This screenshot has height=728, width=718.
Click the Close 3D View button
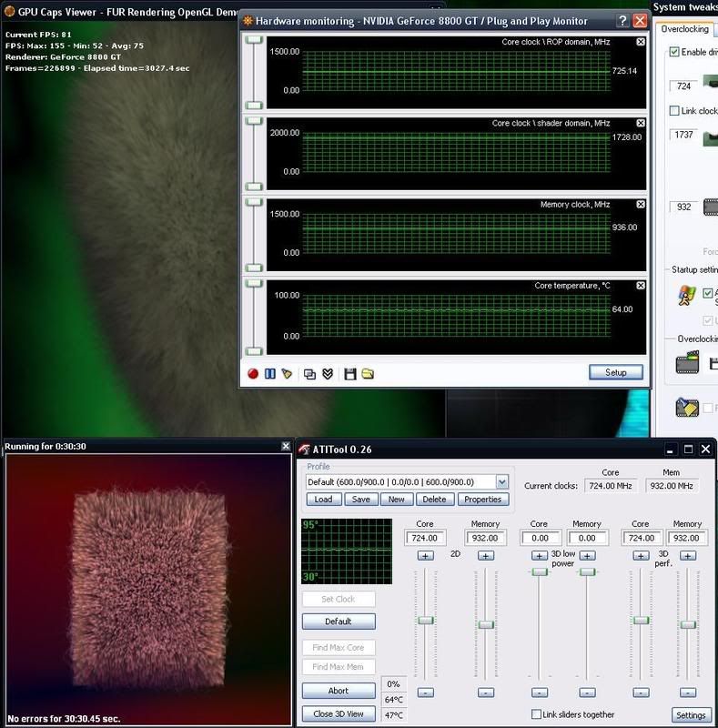[339, 713]
